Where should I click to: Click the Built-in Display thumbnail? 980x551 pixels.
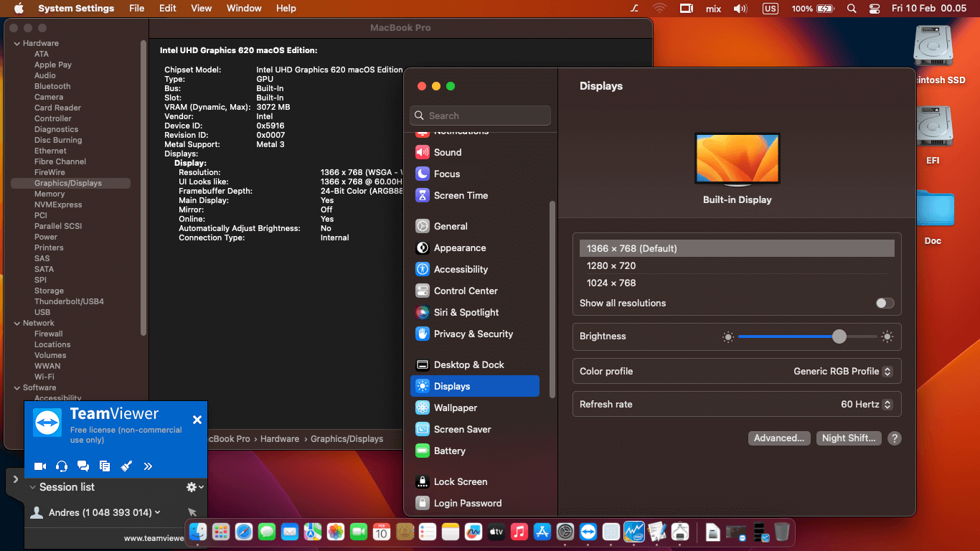737,159
